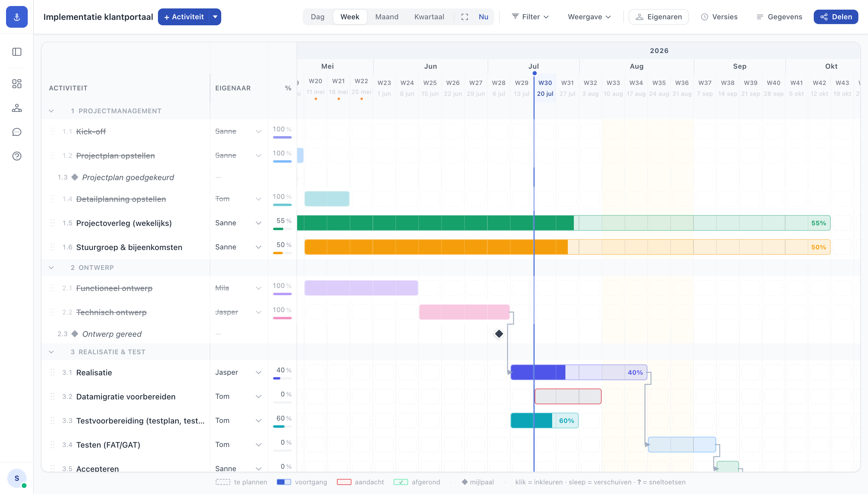The image size is (868, 494).
Task: Click the light-blue Testen (FAT/GAT) bar
Action: [x=682, y=445]
